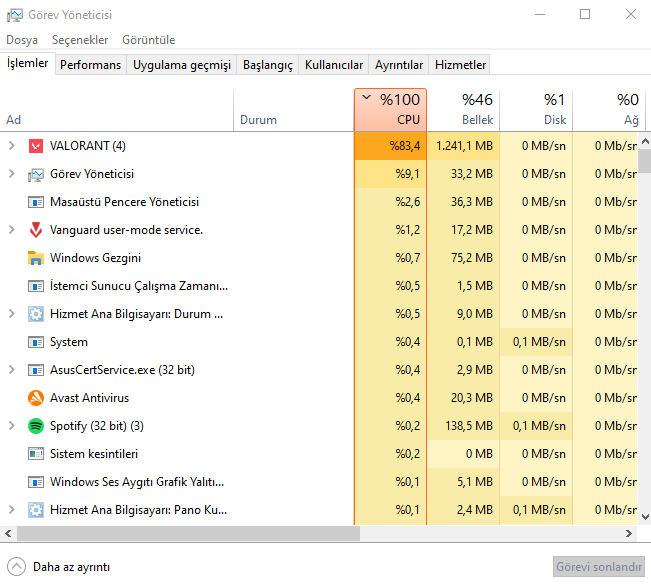Sort by the Durum column header
This screenshot has width=651, height=584.
(294, 110)
